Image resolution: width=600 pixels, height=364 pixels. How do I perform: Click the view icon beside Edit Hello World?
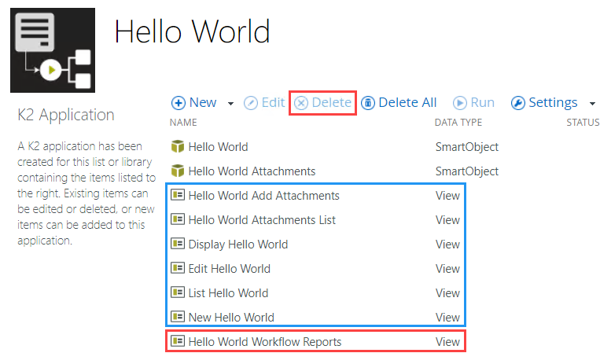(178, 269)
